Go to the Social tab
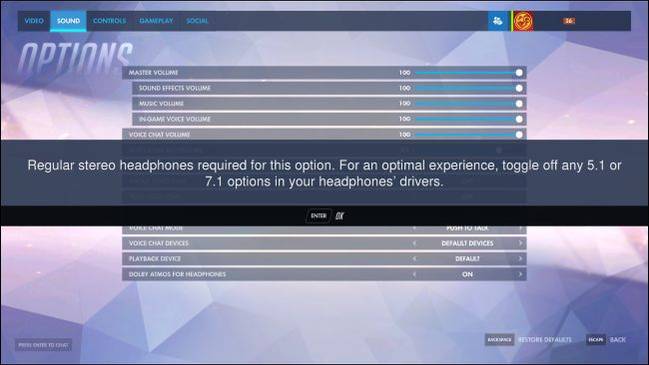Image resolution: width=649 pixels, height=365 pixels. coord(197,21)
